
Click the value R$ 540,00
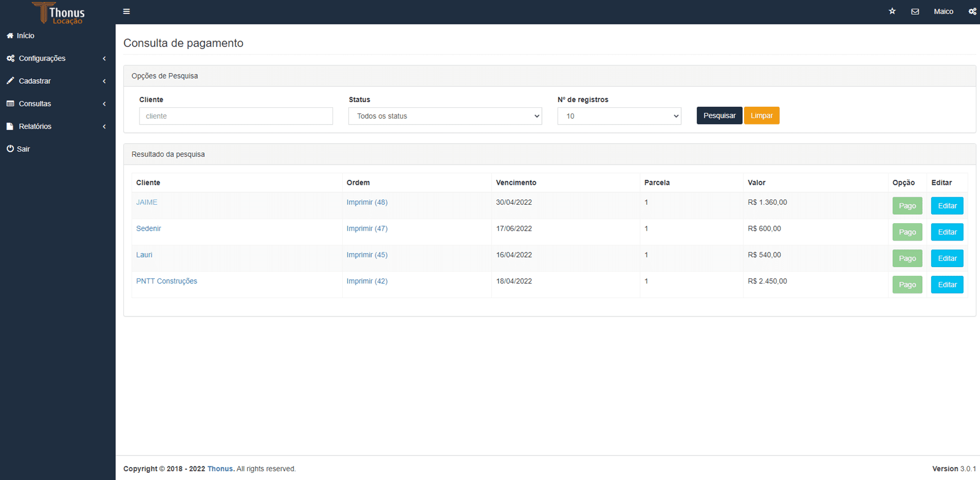coord(764,255)
